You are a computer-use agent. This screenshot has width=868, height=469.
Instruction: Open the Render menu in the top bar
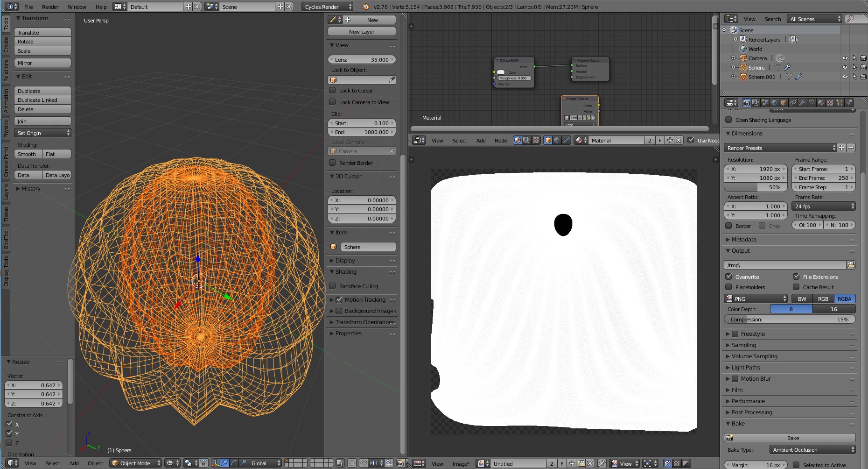click(x=49, y=7)
